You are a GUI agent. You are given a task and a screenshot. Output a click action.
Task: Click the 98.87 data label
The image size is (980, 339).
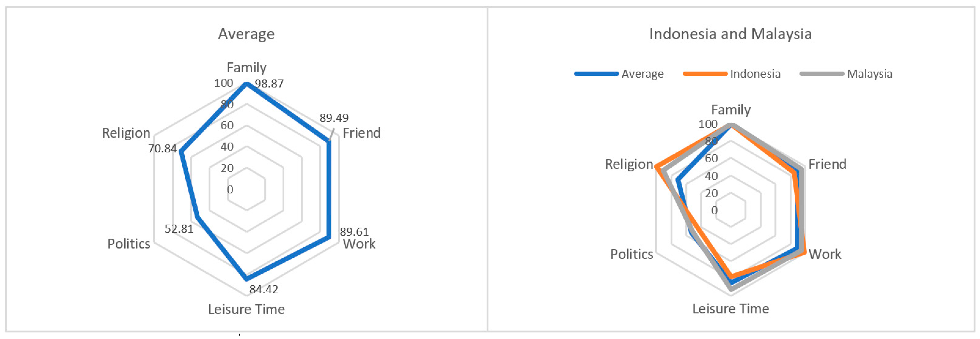[x=269, y=84]
